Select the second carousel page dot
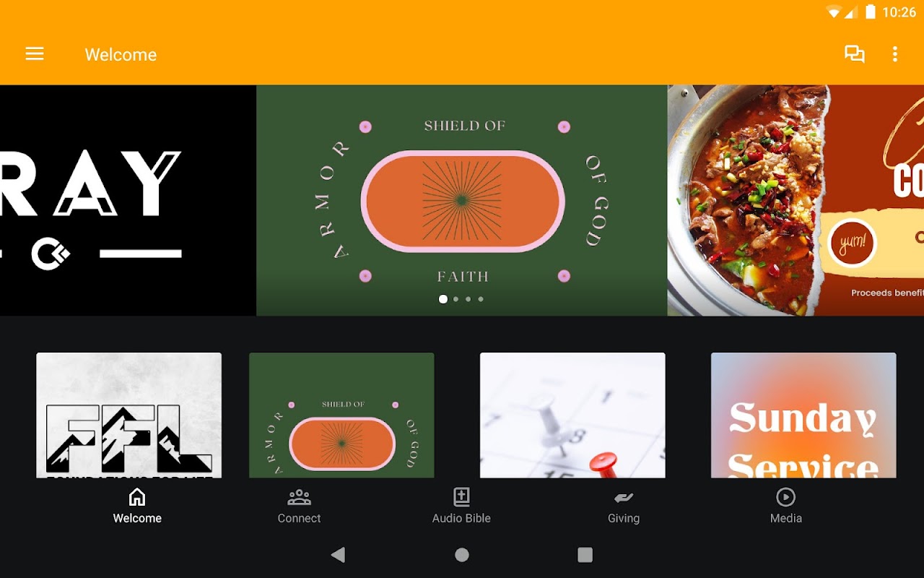 (456, 299)
